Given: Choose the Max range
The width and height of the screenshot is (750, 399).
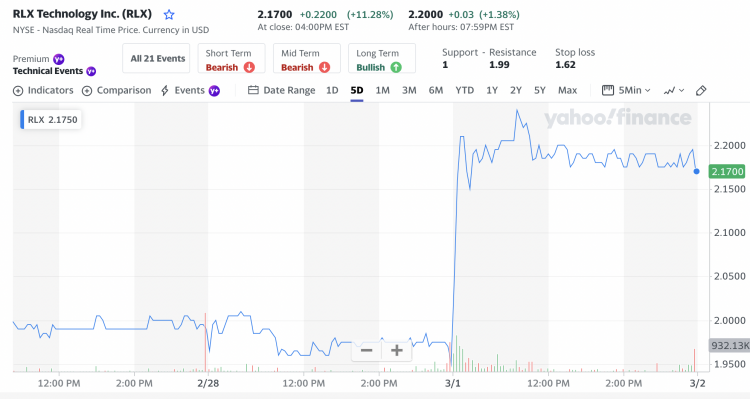Looking at the screenshot, I should point(567,90).
